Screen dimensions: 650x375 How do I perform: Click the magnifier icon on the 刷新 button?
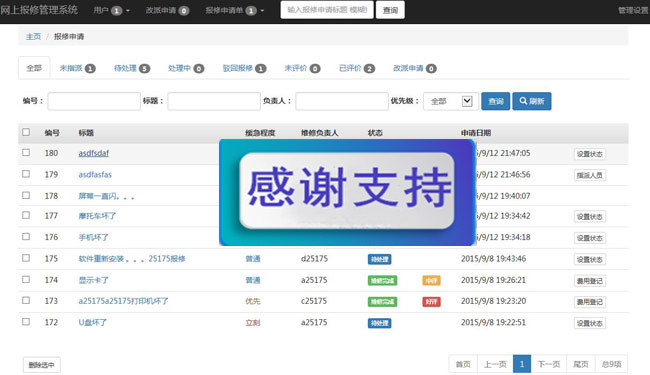[523, 101]
